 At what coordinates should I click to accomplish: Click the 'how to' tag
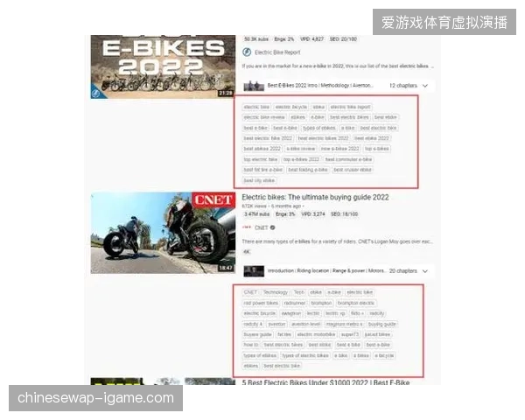251,345
